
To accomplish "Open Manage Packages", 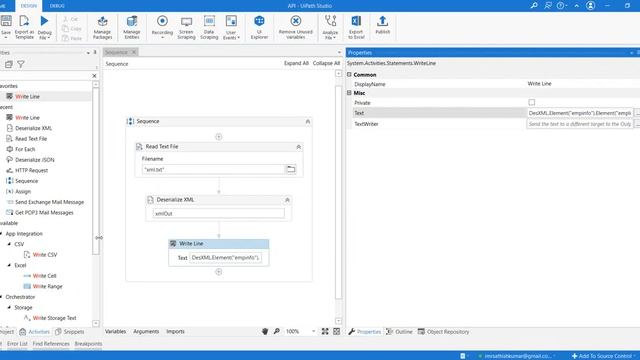I will click(x=102, y=27).
